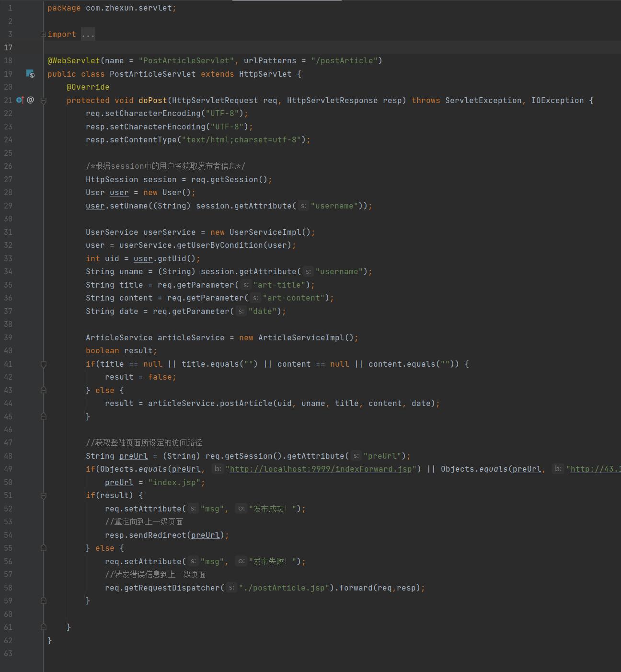The height and width of the screenshot is (672, 621).
Task: Toggle the fold end marker on line 45
Action: tap(43, 417)
